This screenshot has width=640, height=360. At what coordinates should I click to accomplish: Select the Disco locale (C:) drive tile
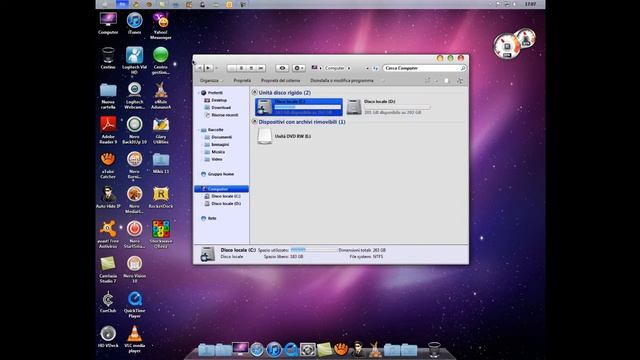click(299, 107)
